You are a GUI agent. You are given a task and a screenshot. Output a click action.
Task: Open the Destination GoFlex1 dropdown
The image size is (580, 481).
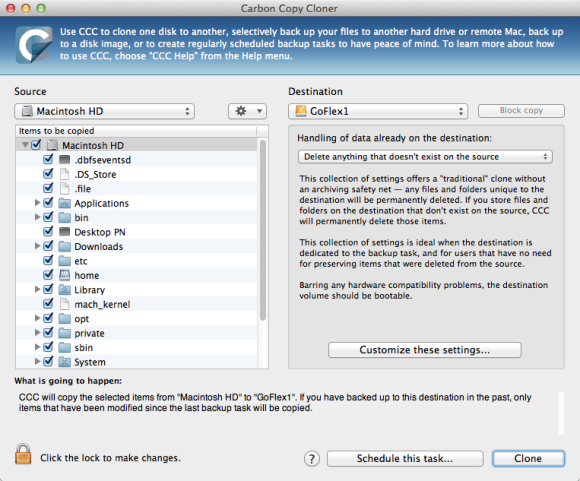[x=378, y=111]
